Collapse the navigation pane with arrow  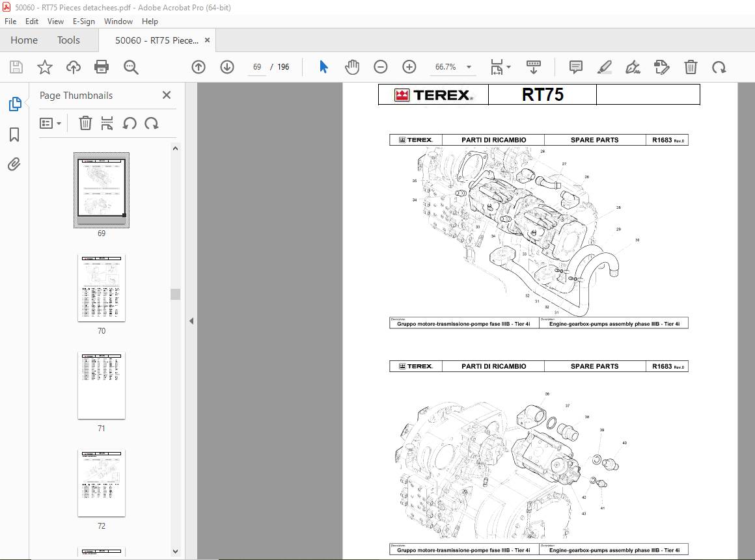pos(191,321)
